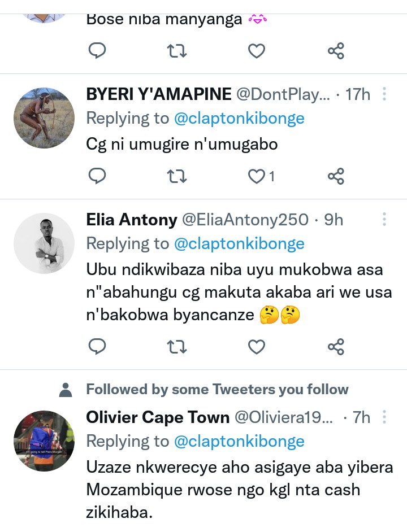Open Olivier Cape Town's profile name
The height and width of the screenshot is (532, 407).
point(158,417)
